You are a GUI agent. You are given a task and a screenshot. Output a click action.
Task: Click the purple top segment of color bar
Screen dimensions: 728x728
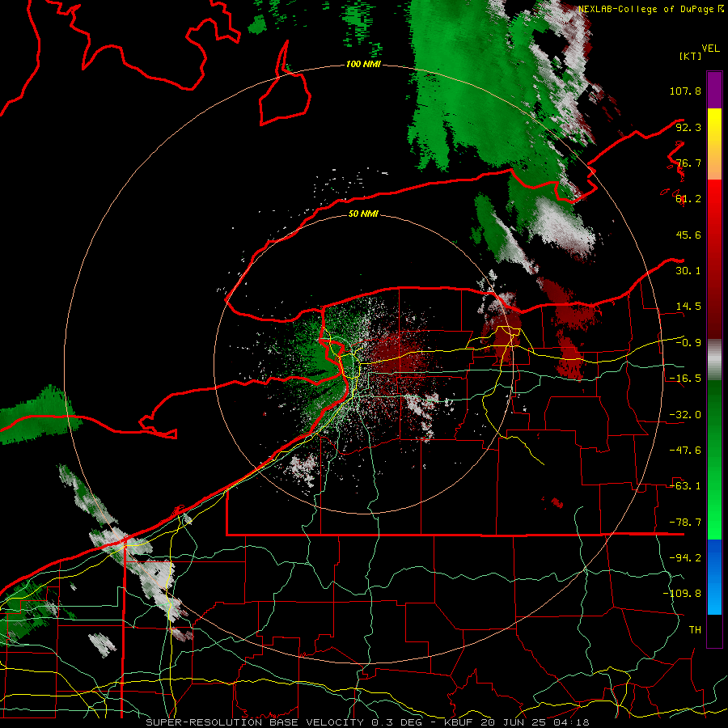714,90
